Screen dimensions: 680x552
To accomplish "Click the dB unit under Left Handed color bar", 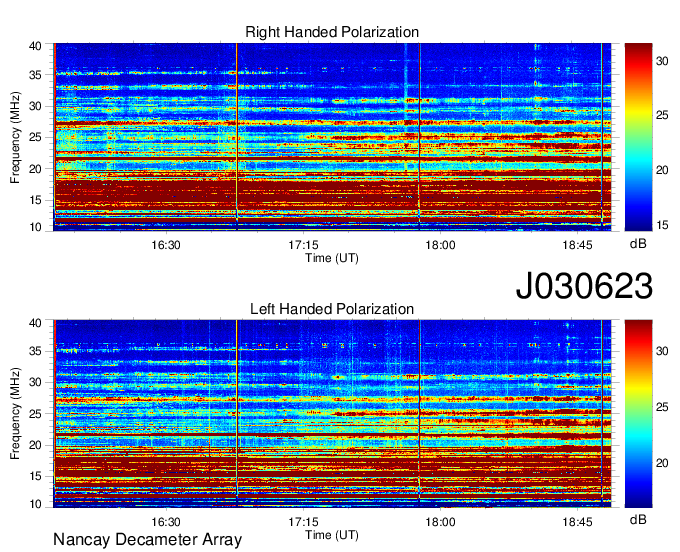I will 638,520.
